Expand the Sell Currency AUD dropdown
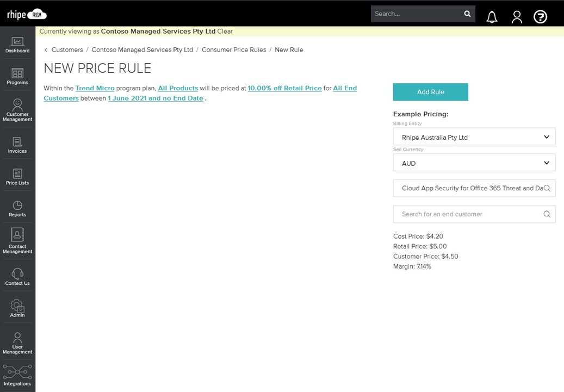 click(x=474, y=163)
